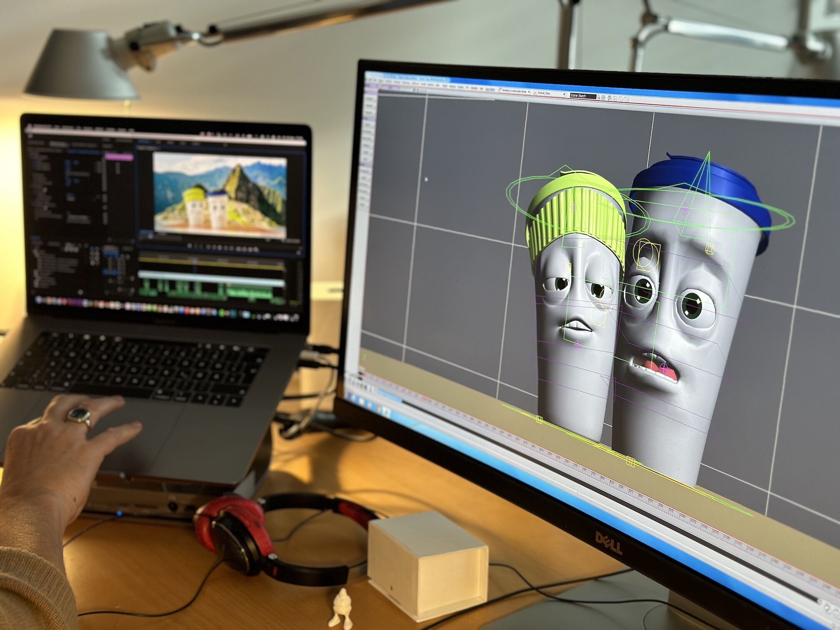
Task: Select the magenta mouth control on the blue cup
Action: pyautogui.click(x=664, y=367)
